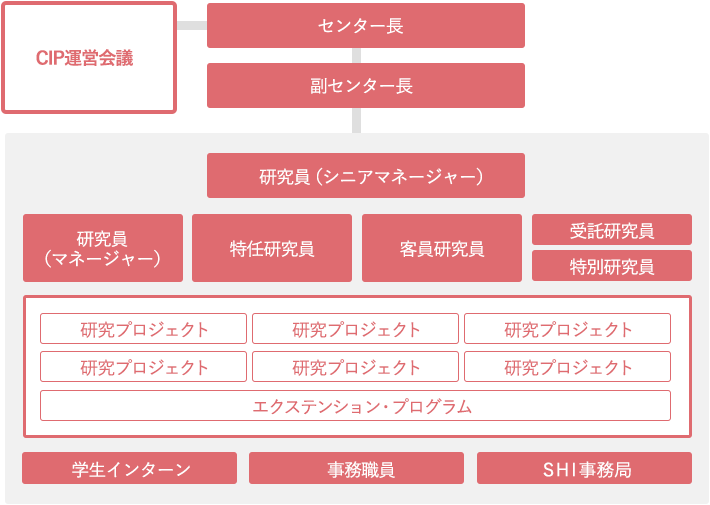Click the 客員研究員 box
The height and width of the screenshot is (505, 710).
click(442, 248)
